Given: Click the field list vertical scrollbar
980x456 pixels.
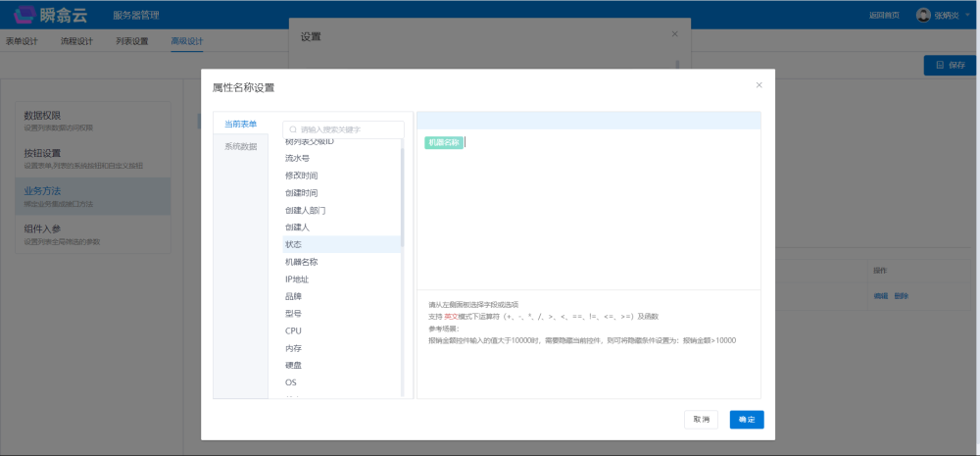Looking at the screenshot, I should tap(402, 196).
